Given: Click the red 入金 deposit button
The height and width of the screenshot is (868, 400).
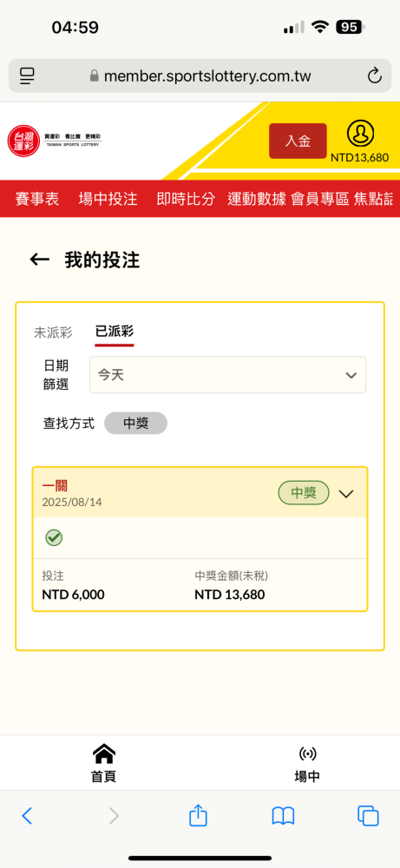Looking at the screenshot, I should click(x=298, y=141).
